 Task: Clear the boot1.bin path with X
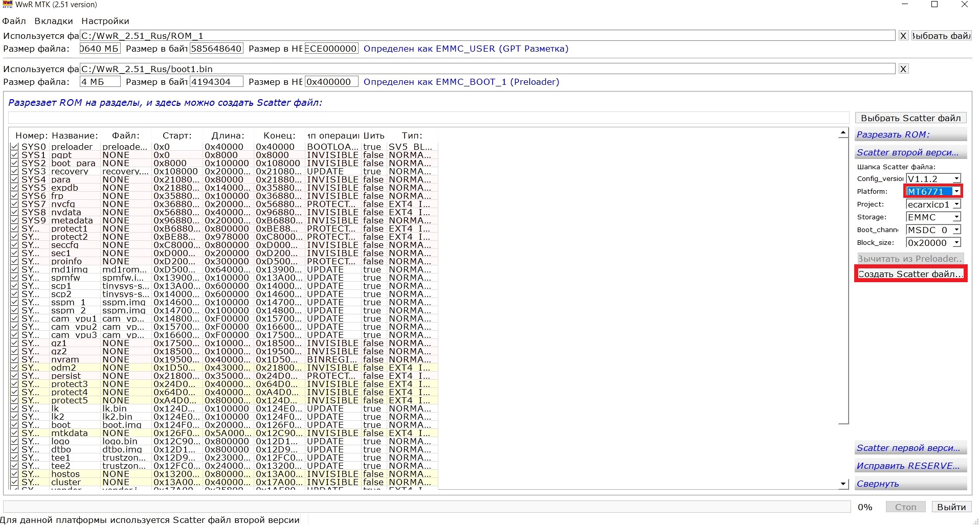(x=903, y=69)
